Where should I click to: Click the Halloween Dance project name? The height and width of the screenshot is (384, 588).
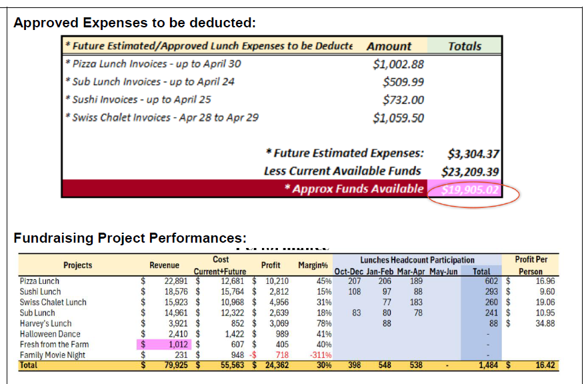(50, 334)
